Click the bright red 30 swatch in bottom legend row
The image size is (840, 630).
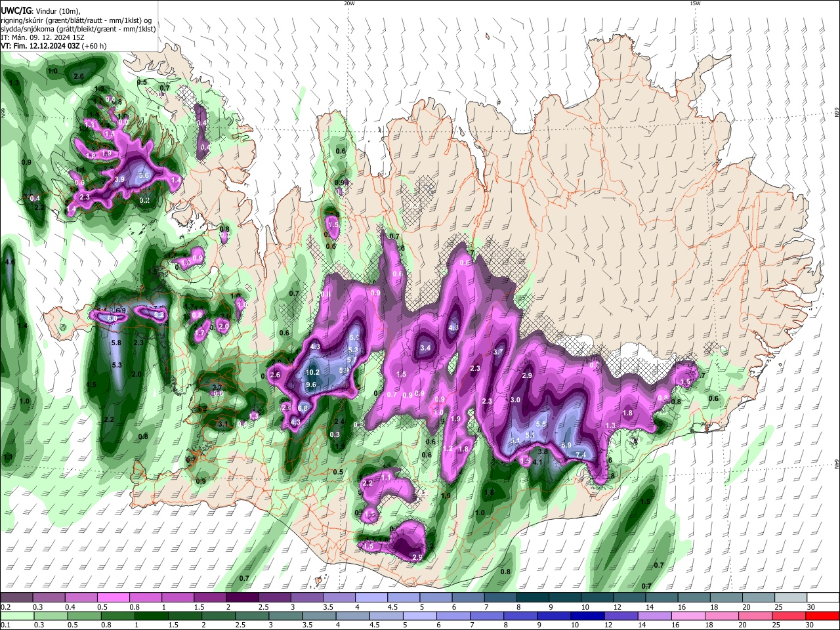(x=823, y=616)
